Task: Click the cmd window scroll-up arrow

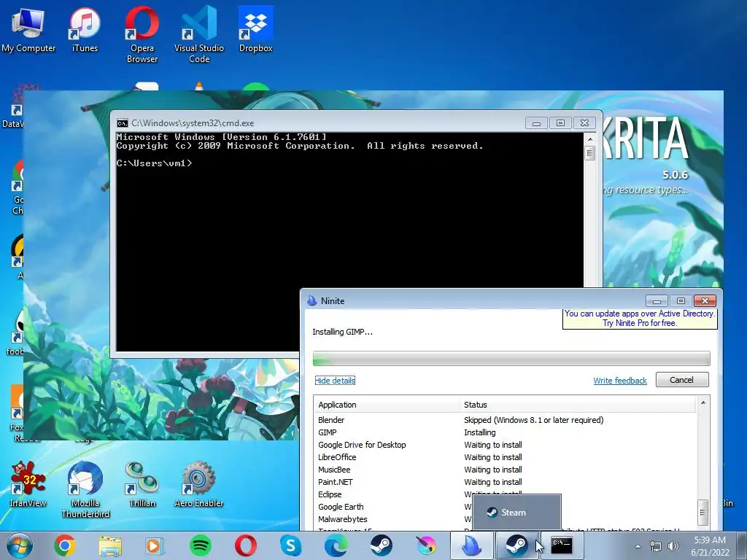Action: [589, 139]
